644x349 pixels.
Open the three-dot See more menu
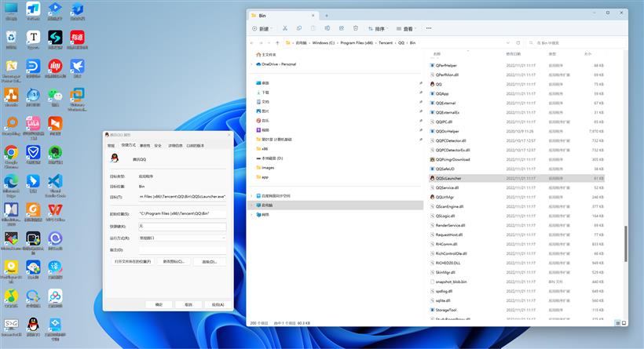click(429, 28)
